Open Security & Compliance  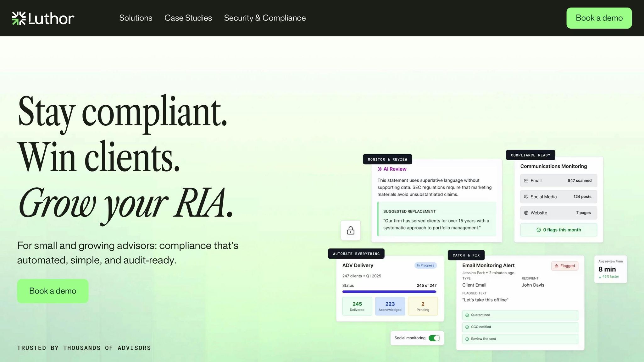coord(264,18)
